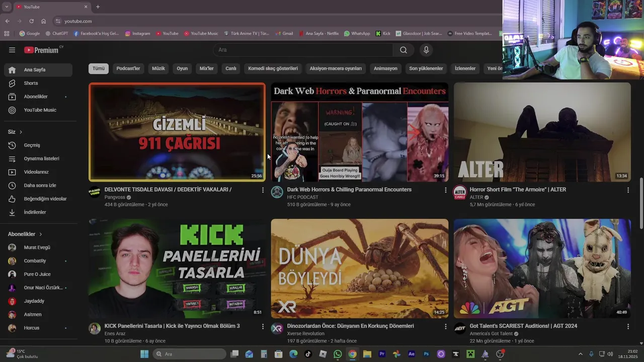Select Son yüklenenler chip
The height and width of the screenshot is (362, 644).
426,68
